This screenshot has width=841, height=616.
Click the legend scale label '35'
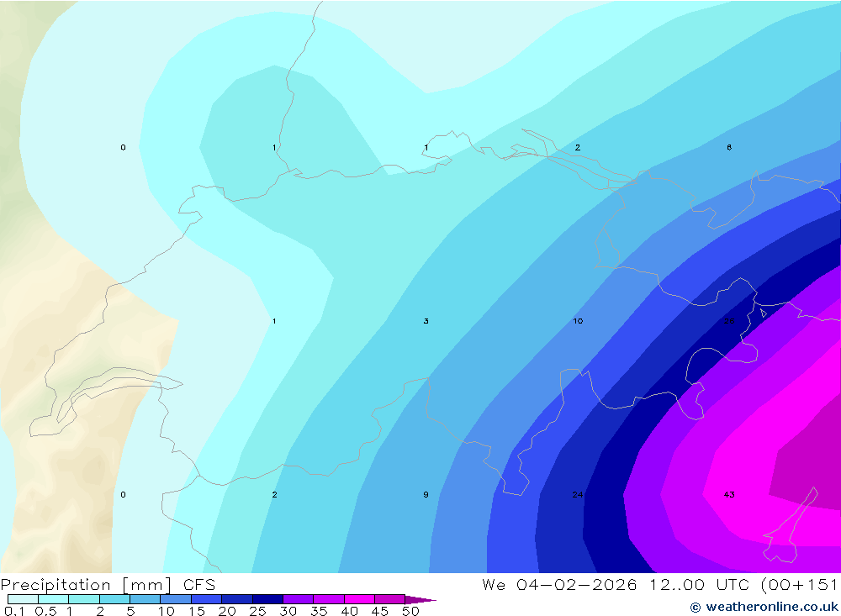[319, 611]
